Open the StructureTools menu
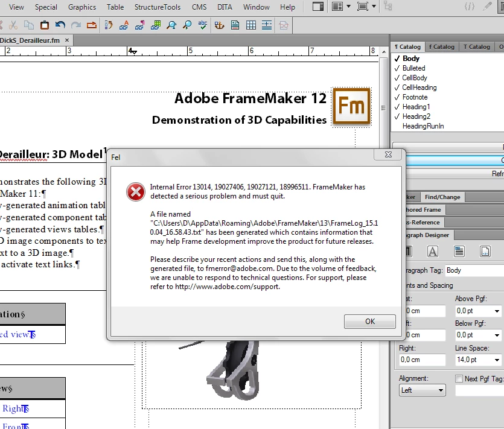This screenshot has width=504, height=429. point(158,7)
